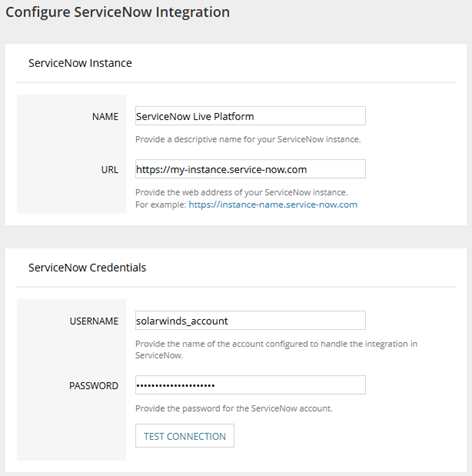Click the 'ServiceNow Live Platform' text in NAME
The image size is (472, 476).
(x=195, y=116)
